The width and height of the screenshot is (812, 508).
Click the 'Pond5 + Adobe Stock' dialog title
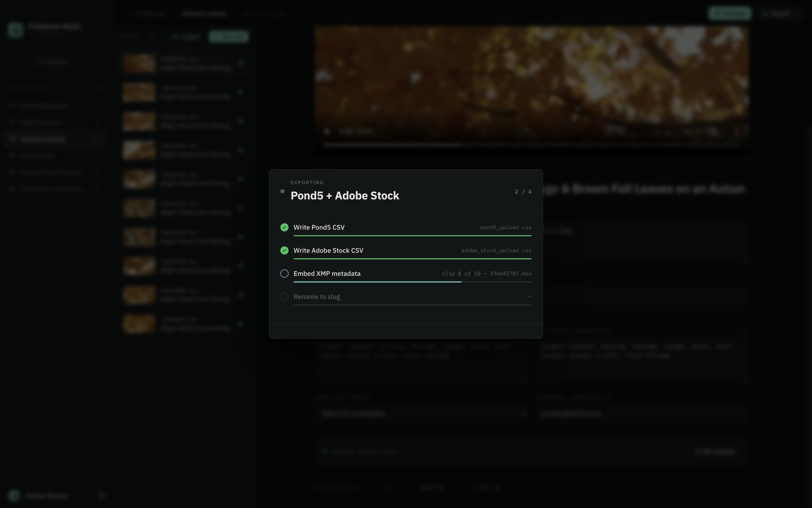point(345,196)
